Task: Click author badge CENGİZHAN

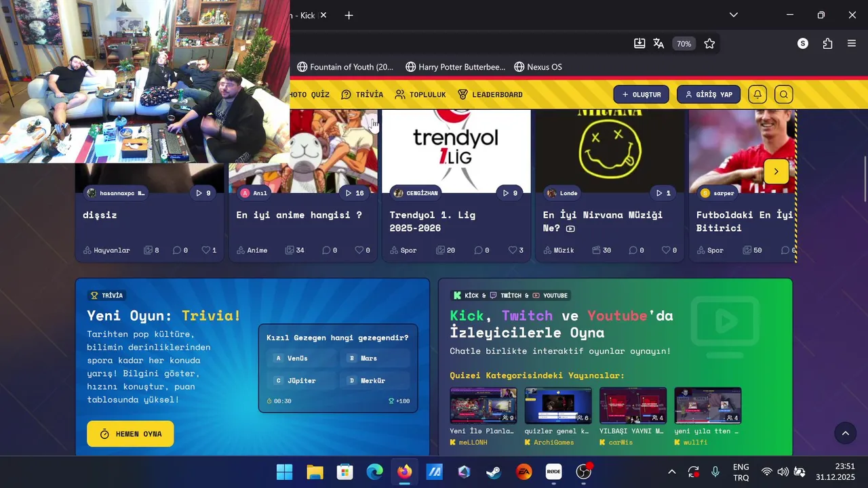Action: coord(416,193)
